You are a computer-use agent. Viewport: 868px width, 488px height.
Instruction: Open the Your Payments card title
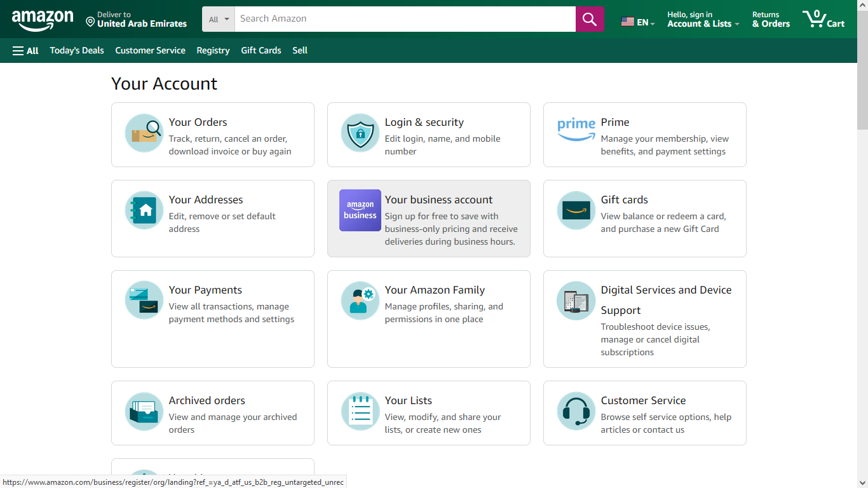tap(205, 290)
